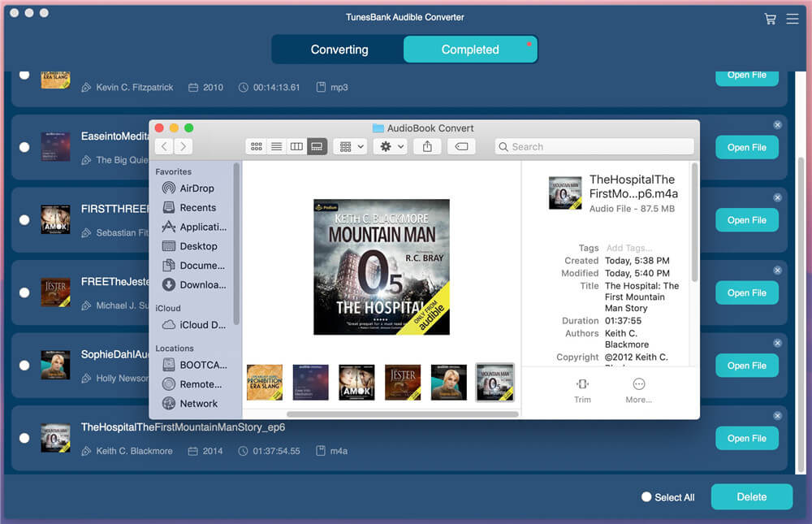Enable the Select All option
This screenshot has height=524, width=812.
(646, 497)
